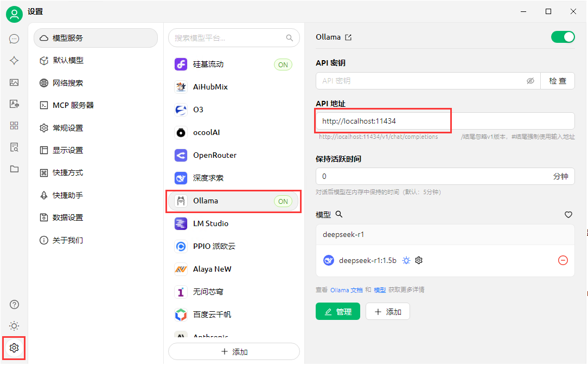The height and width of the screenshot is (366, 588).
Task: Select ocoolAI provider
Action: point(234,132)
